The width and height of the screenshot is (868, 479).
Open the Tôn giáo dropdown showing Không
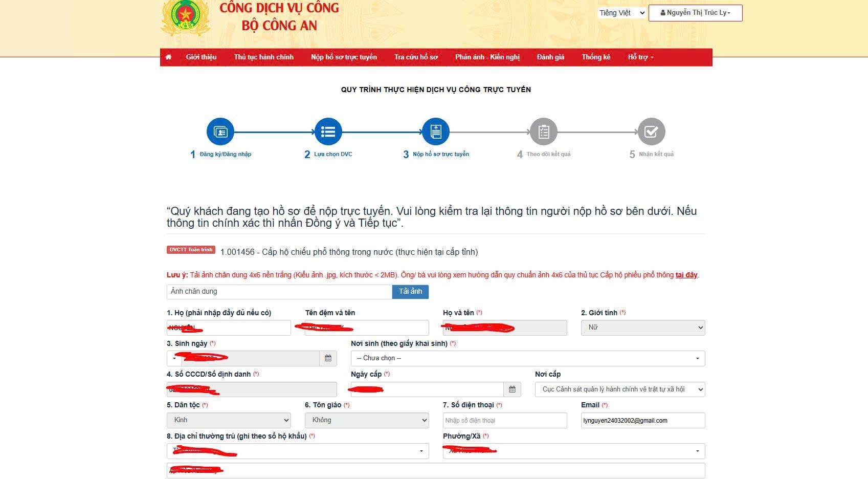(x=366, y=420)
